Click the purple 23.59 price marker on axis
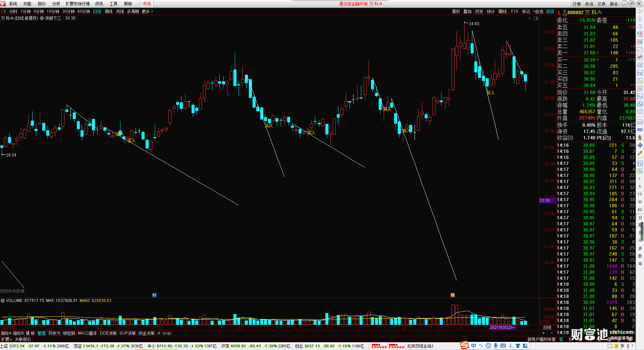This screenshot has height=350, width=644. click(x=547, y=201)
